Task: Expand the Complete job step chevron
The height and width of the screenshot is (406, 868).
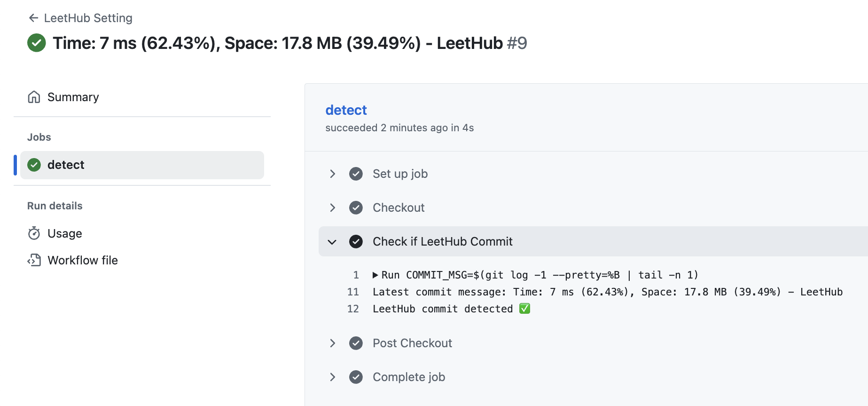Action: [x=333, y=377]
